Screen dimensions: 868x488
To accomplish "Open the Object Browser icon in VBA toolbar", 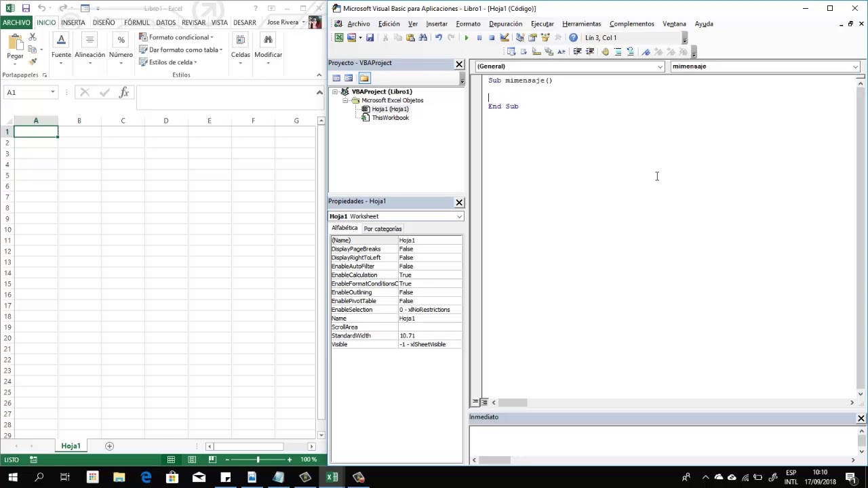I will (x=545, y=38).
